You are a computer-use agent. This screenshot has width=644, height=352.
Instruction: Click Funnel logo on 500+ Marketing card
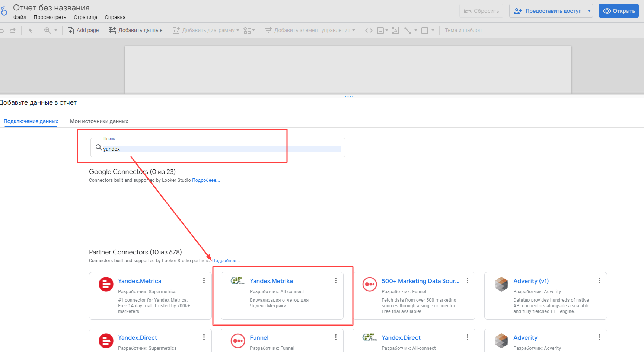point(370,284)
